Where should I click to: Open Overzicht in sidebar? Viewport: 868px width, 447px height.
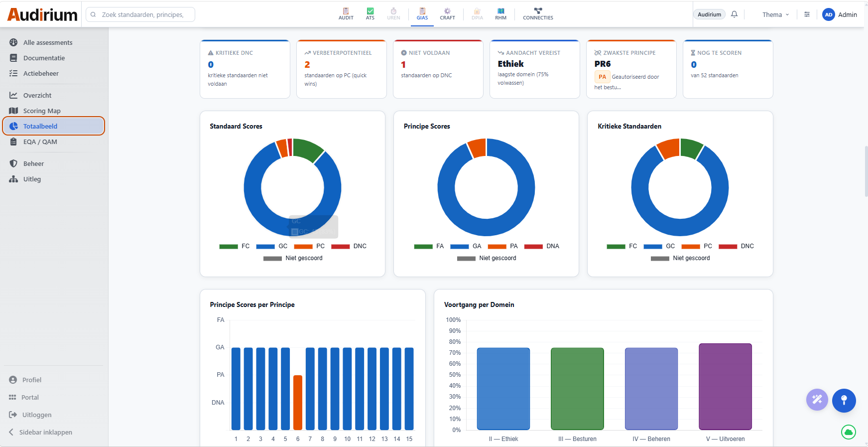[54, 95]
